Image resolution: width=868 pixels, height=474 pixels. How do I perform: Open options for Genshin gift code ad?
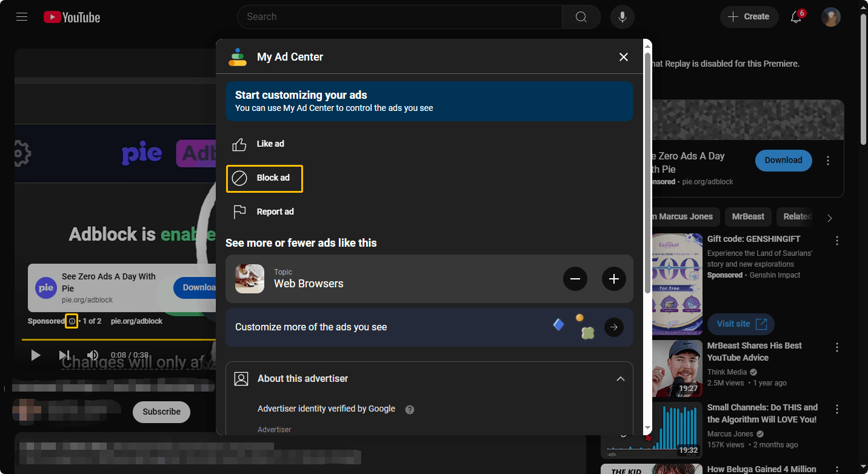tap(837, 241)
